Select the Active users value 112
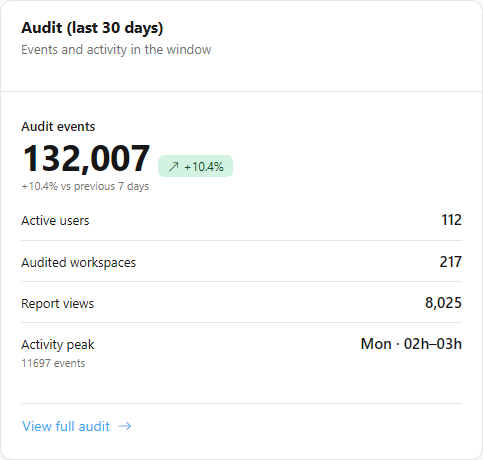Viewport: 483px width, 460px height. pos(451,220)
